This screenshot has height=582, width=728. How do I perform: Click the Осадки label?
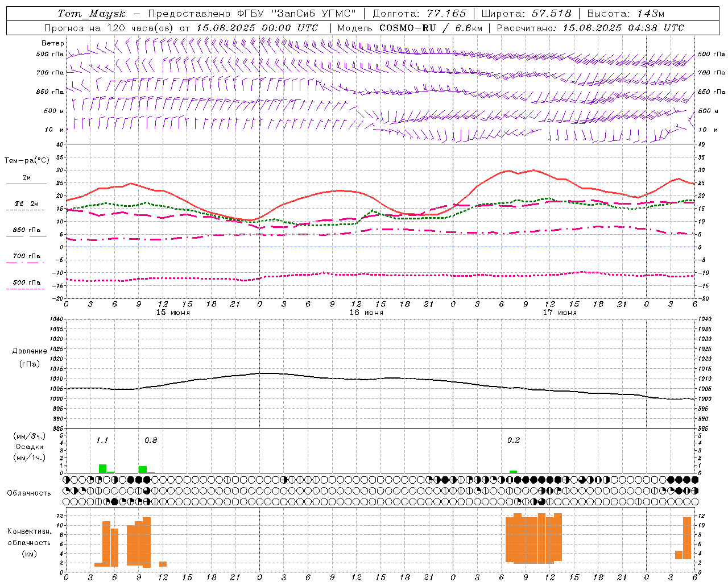coord(30,447)
